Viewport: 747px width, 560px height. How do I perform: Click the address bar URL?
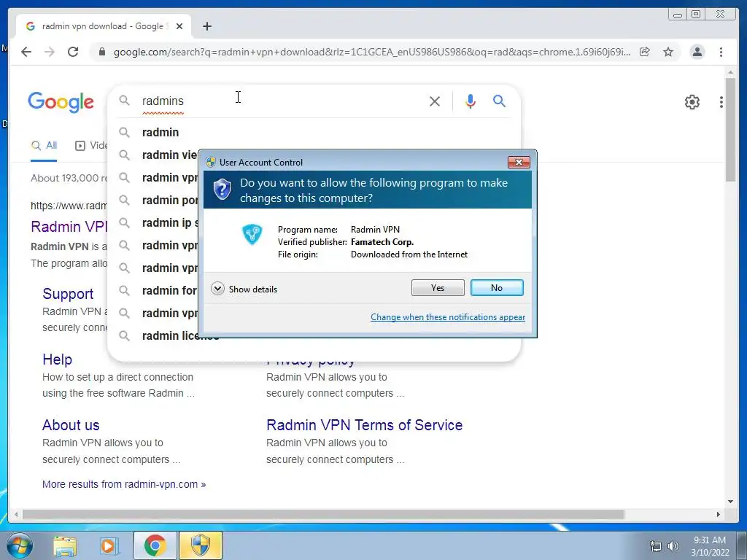371,52
